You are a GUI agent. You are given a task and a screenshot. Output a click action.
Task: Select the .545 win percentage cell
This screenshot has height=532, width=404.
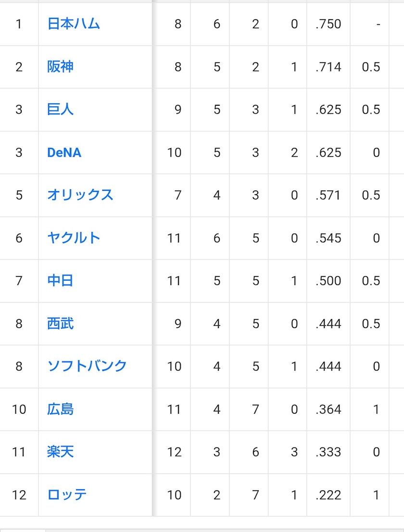tap(328, 238)
